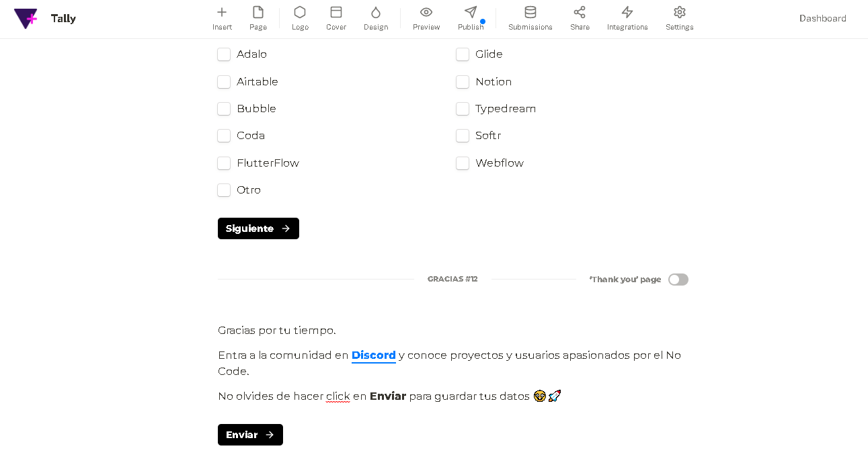Open the Publish options
Screen dimensions: 868x467
pos(471,18)
